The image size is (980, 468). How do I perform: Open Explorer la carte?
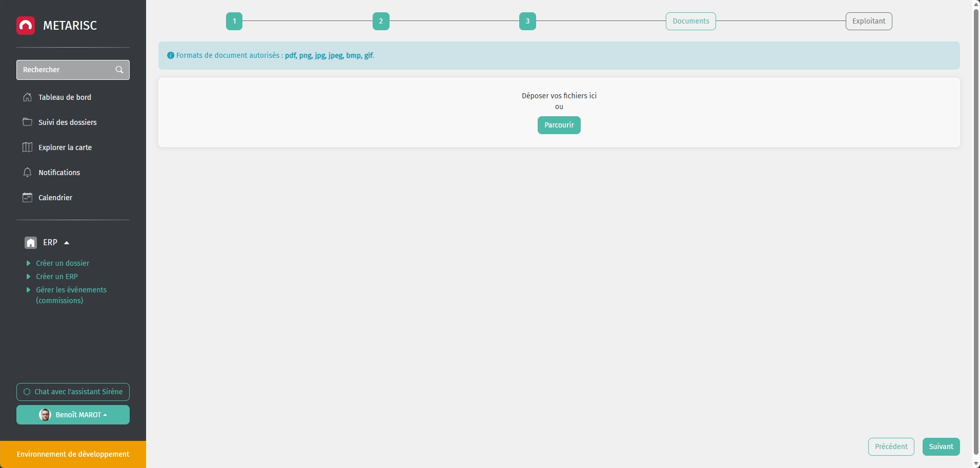tap(65, 147)
